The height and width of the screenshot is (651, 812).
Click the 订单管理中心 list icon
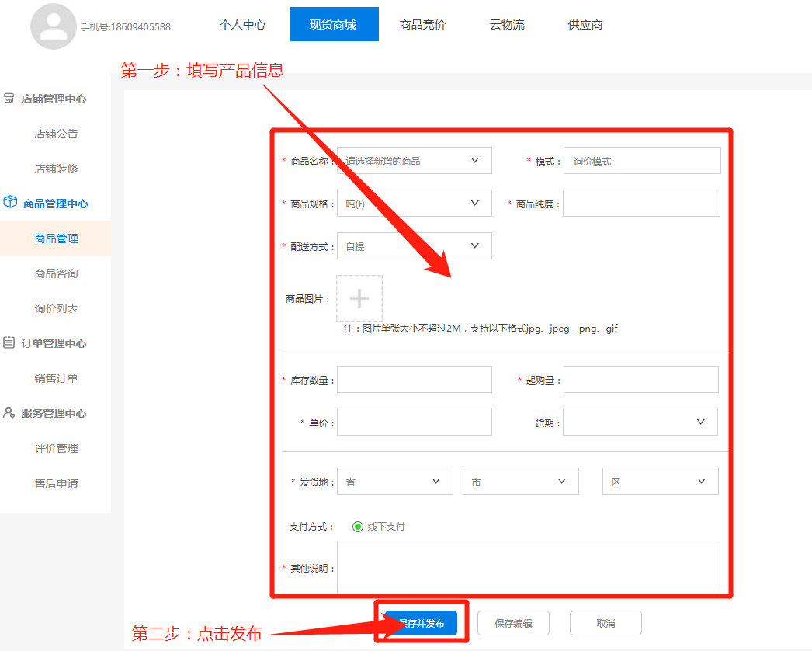tap(9, 343)
